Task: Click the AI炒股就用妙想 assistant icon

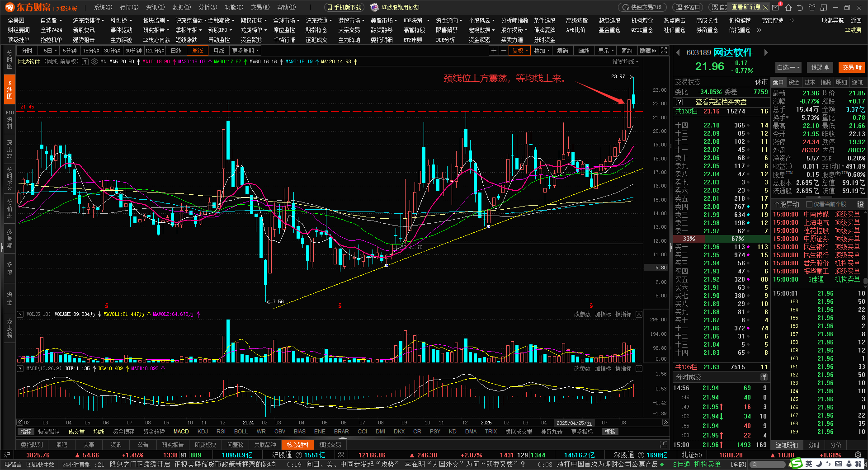Action: click(x=374, y=7)
